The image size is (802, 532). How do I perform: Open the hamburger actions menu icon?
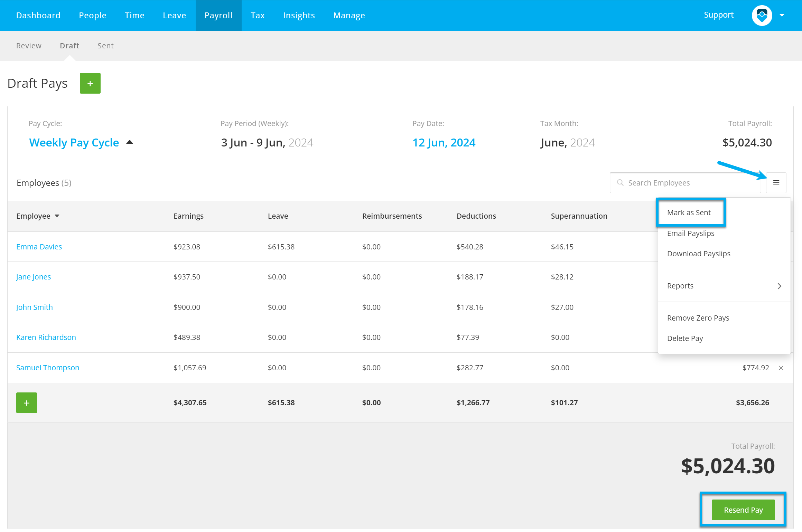776,182
